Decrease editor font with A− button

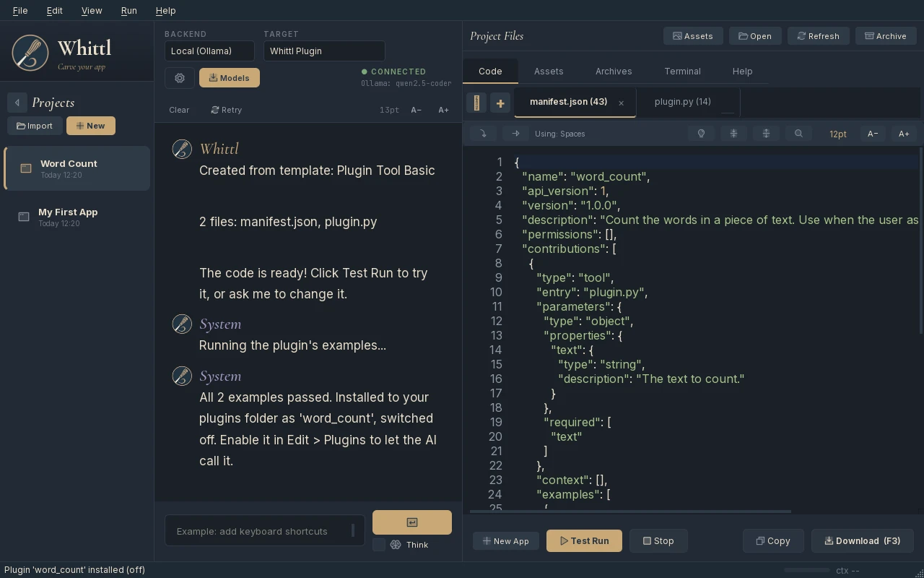point(873,134)
